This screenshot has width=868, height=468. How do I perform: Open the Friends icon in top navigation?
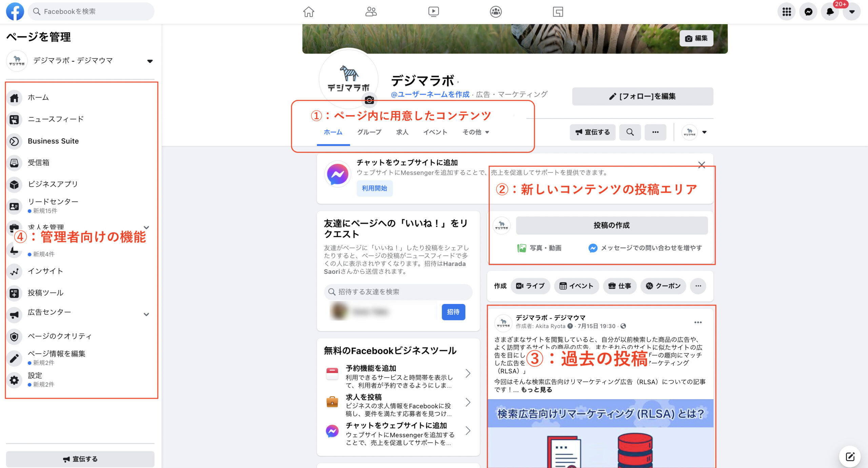371,12
